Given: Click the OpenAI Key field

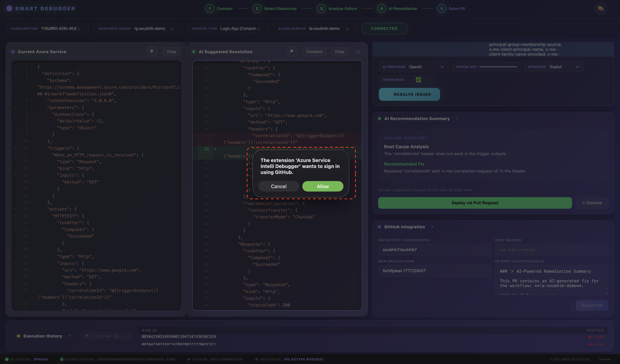Looking at the screenshot, I should [x=486, y=67].
